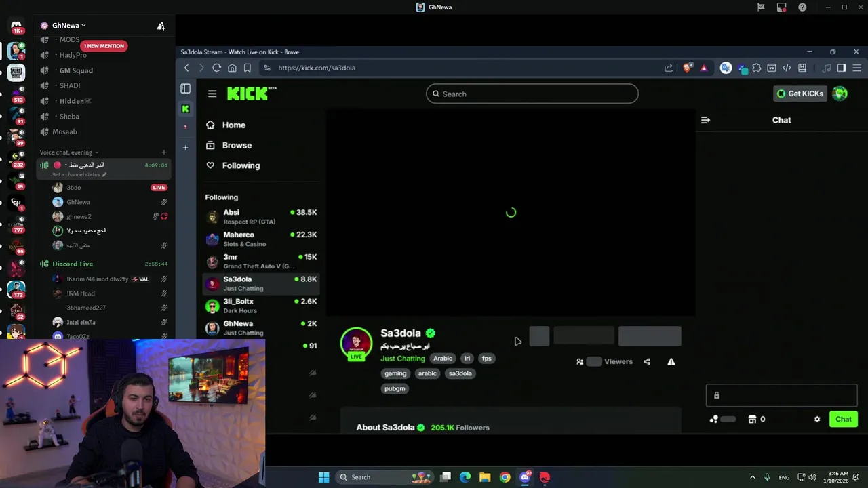Join the GM Squad voice channel
This screenshot has width=868, height=488.
point(76,70)
